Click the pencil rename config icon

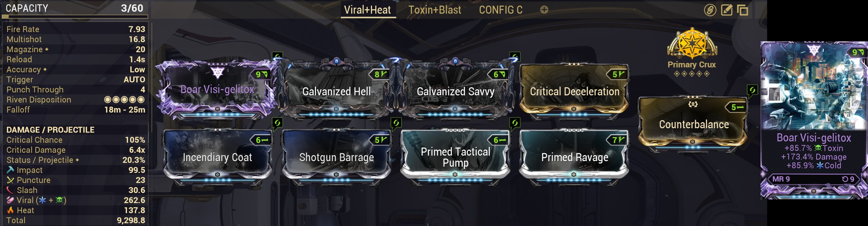tap(727, 10)
